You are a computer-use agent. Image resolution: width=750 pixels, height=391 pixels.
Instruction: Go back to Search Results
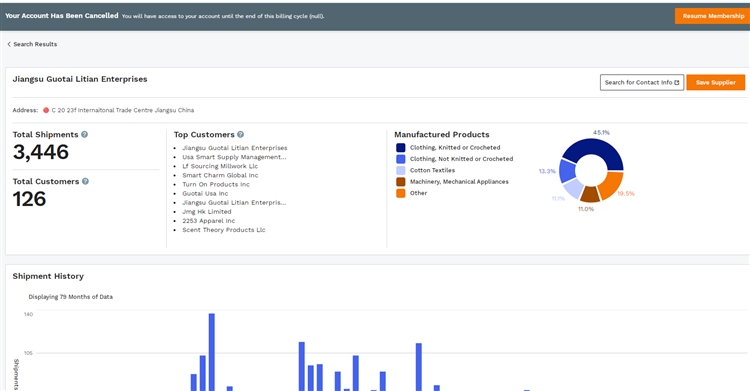[32, 44]
